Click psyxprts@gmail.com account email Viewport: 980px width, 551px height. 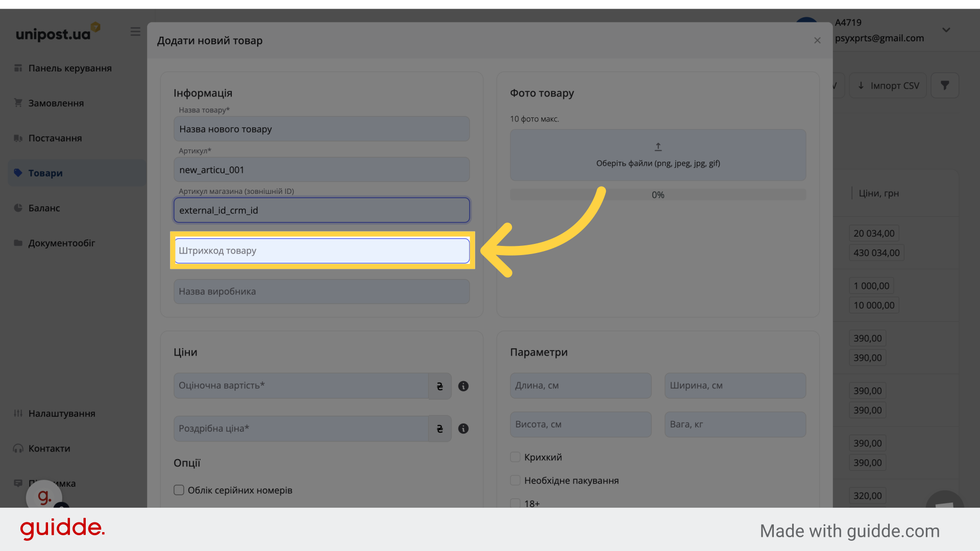879,38
